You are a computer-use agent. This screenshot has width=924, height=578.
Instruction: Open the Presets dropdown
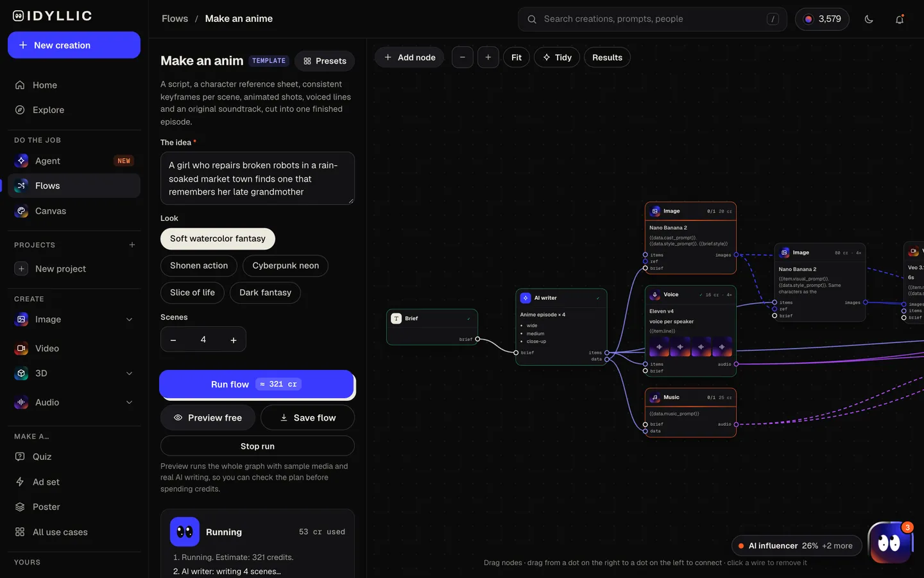325,61
